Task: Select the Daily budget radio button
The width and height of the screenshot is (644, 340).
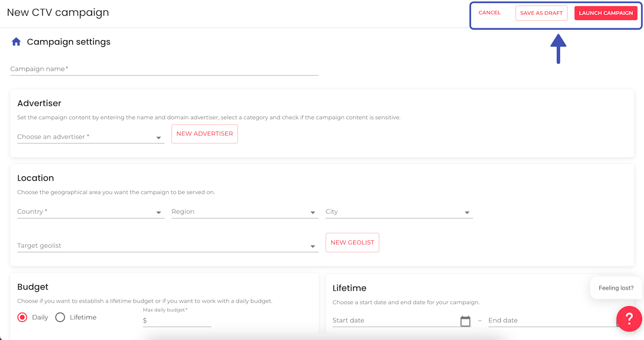Action: 22,317
